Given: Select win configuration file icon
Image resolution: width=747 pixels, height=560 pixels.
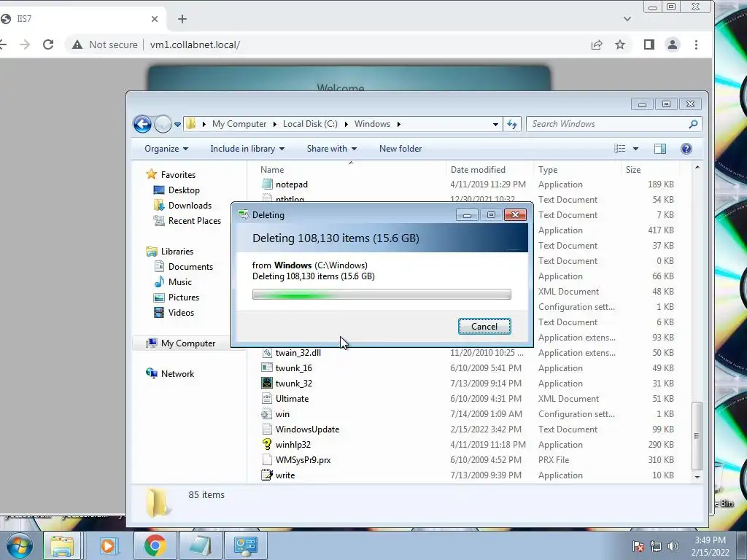Looking at the screenshot, I should coord(267,414).
